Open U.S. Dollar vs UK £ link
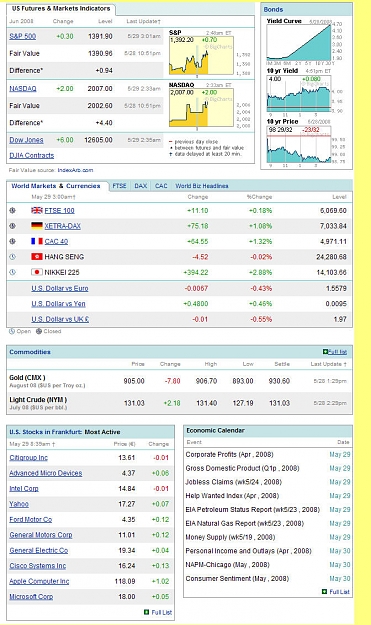 click(x=60, y=319)
